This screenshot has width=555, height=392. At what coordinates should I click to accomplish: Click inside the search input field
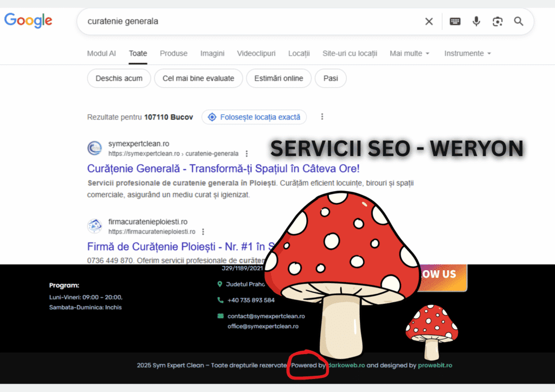pos(217,21)
